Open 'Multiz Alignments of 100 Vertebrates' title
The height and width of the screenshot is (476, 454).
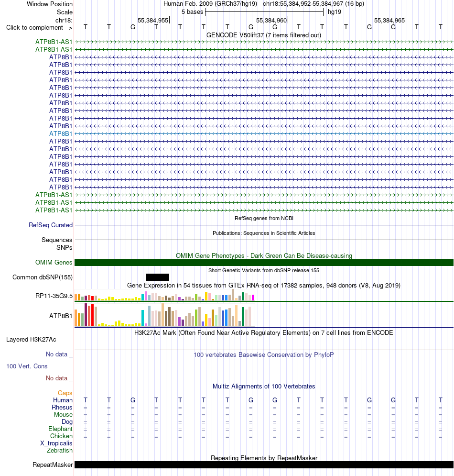coord(263,387)
